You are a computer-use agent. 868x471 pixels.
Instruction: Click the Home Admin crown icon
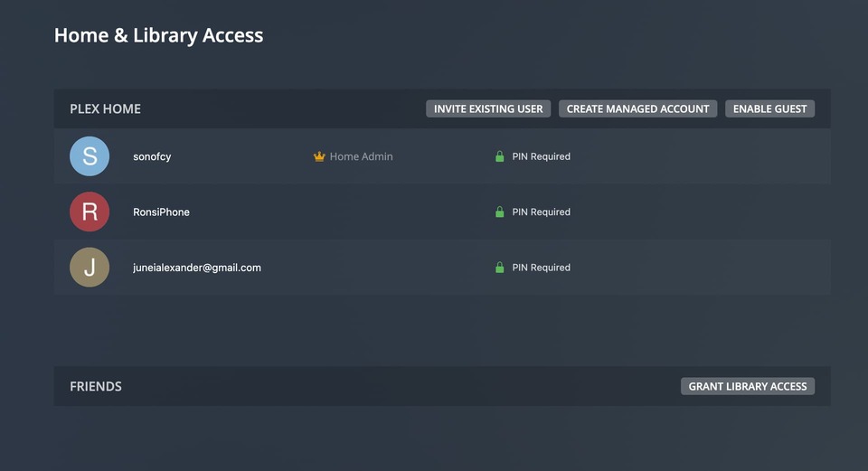[x=319, y=156]
